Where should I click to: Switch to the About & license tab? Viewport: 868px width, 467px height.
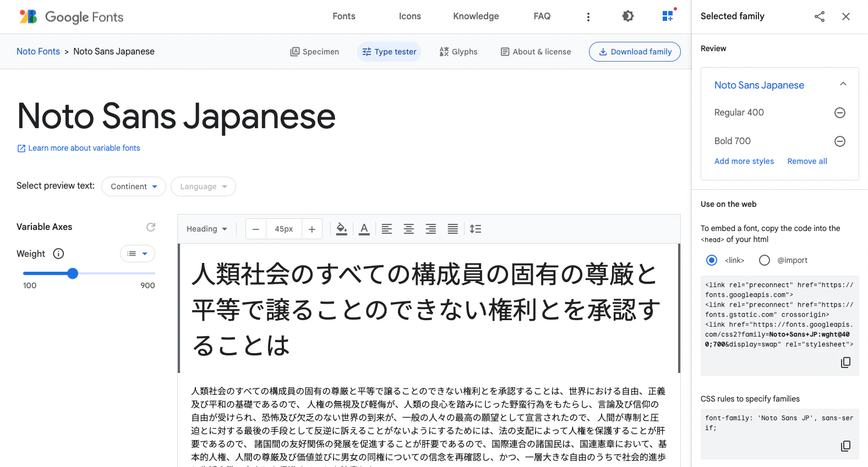click(536, 52)
